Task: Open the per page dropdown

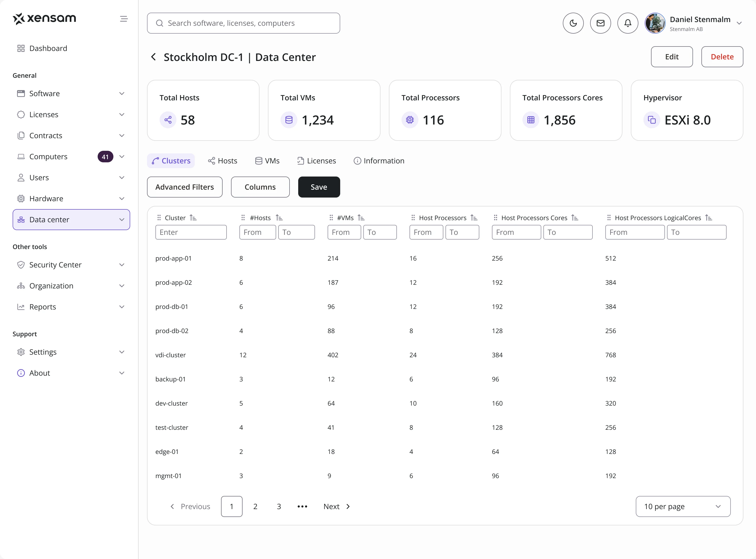Action: (x=683, y=506)
